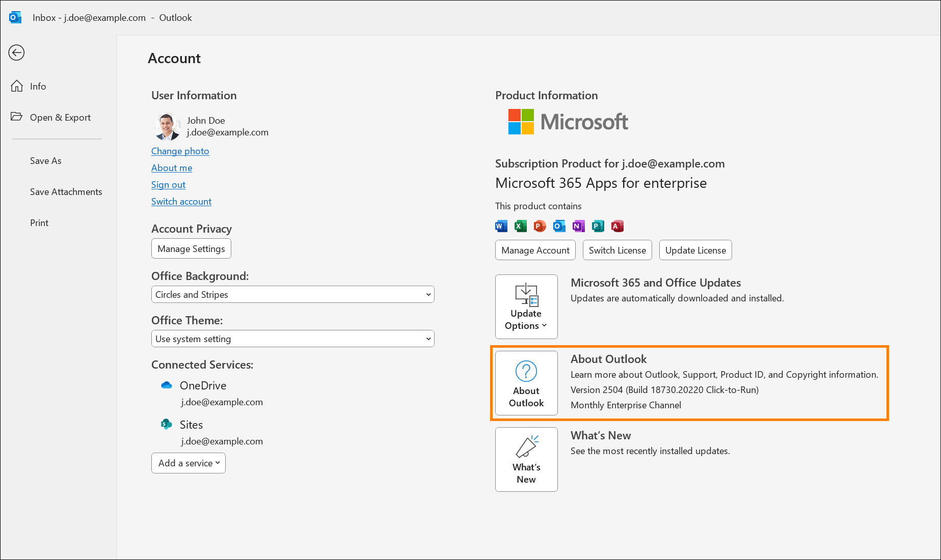
Task: Click the PowerPoint app icon
Action: (540, 226)
